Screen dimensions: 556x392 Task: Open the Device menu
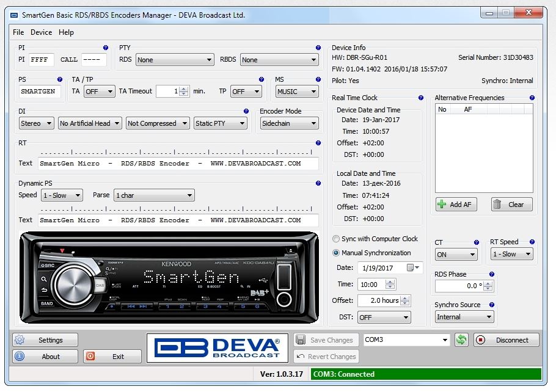(x=41, y=32)
